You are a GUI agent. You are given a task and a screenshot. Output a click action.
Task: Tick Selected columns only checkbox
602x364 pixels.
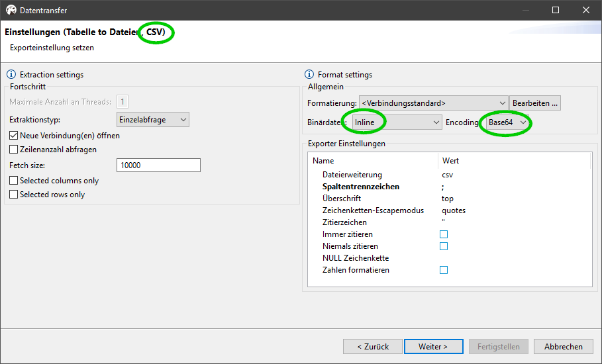coord(13,180)
